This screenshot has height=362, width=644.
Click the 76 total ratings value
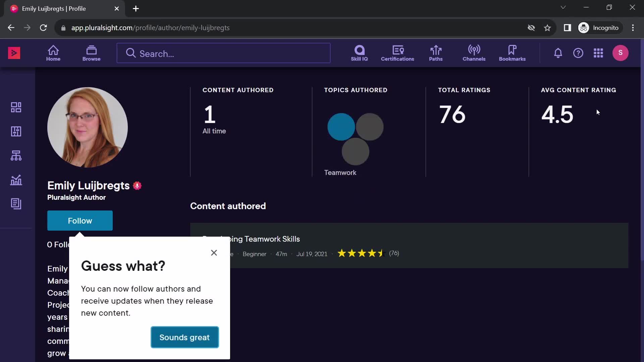pyautogui.click(x=452, y=114)
